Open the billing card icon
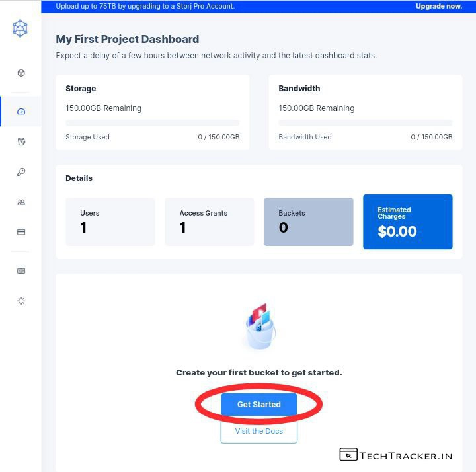Viewport: 476px width, 472px height. pos(21,232)
